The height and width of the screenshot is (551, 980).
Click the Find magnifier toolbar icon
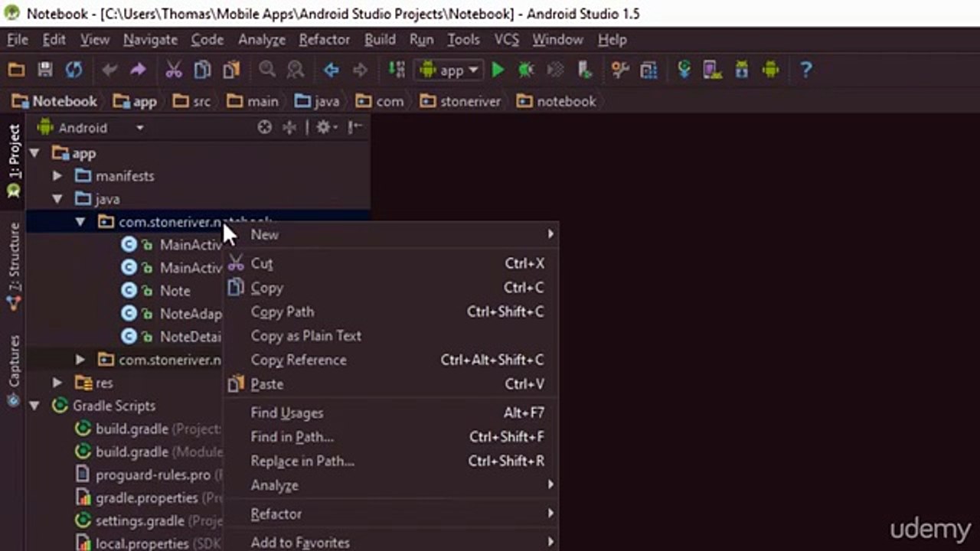266,70
